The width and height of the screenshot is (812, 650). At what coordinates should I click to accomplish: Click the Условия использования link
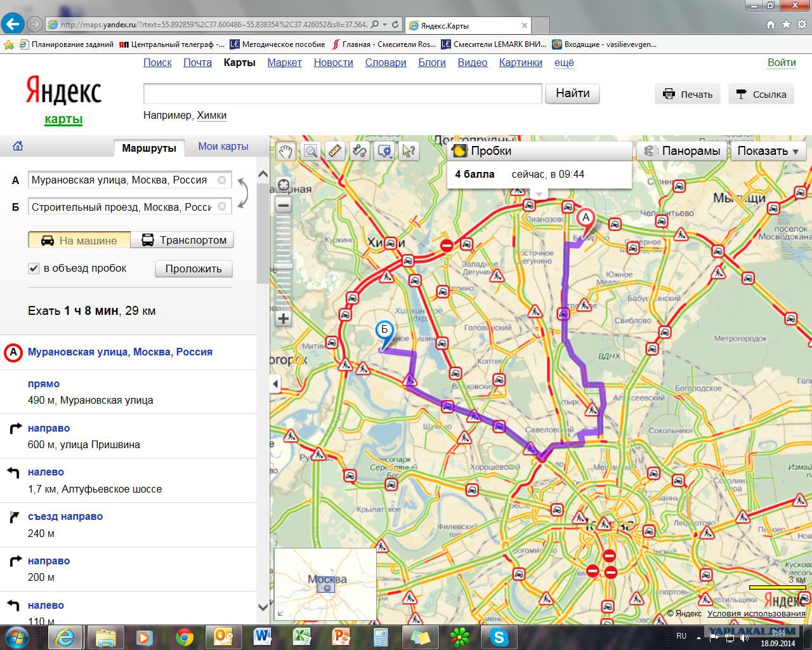pos(756,614)
